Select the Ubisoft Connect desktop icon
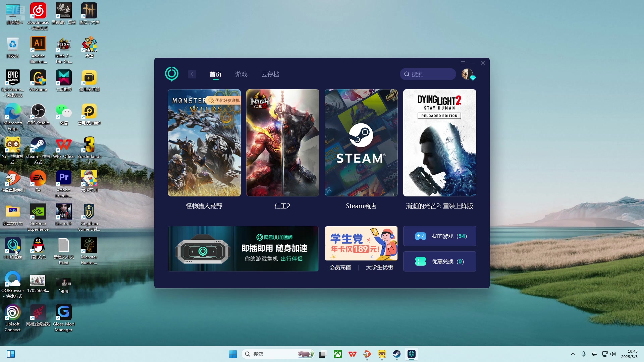Viewport: 644px width, 362px height. [x=13, y=318]
